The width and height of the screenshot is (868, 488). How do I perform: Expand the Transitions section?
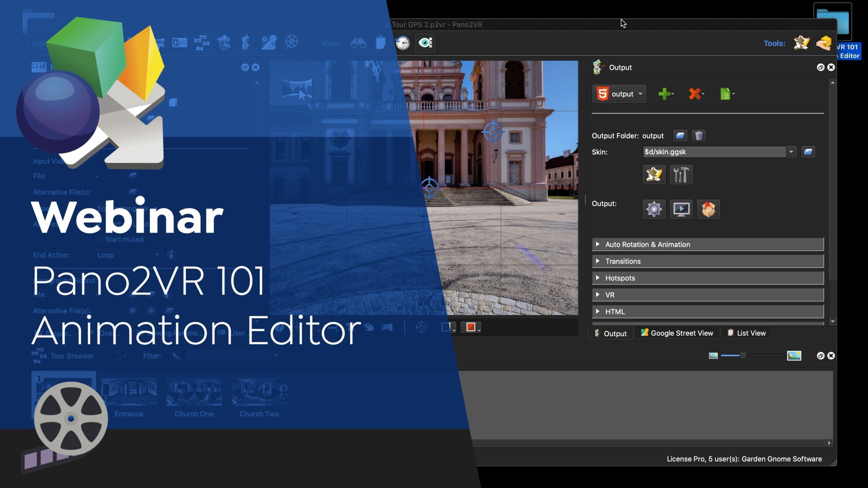708,261
